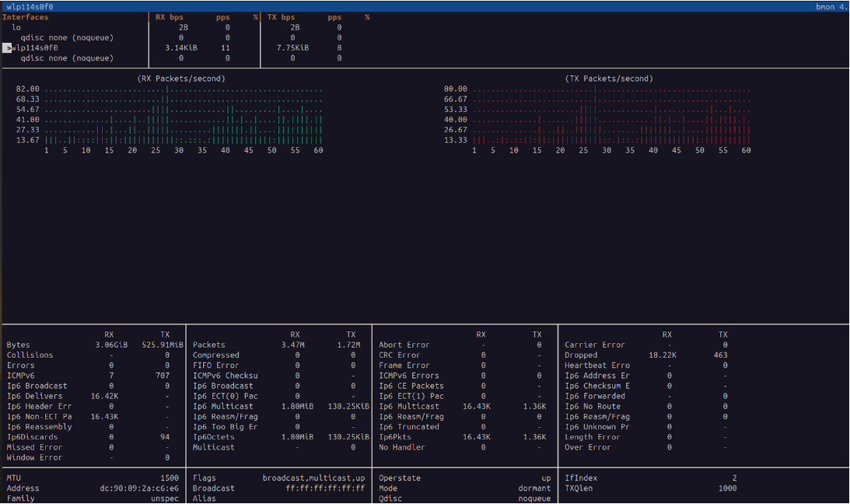Click the 68.33 axis label
850x504 pixels.
pyautogui.click(x=28, y=100)
